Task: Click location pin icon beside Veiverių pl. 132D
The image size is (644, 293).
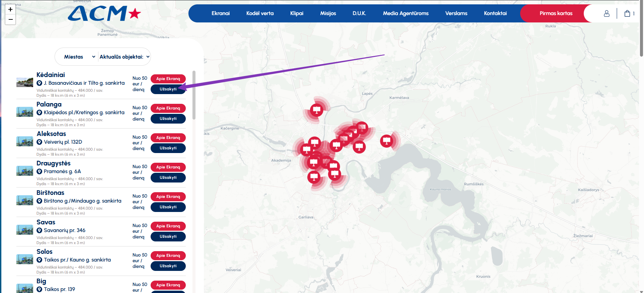Action: [39, 142]
